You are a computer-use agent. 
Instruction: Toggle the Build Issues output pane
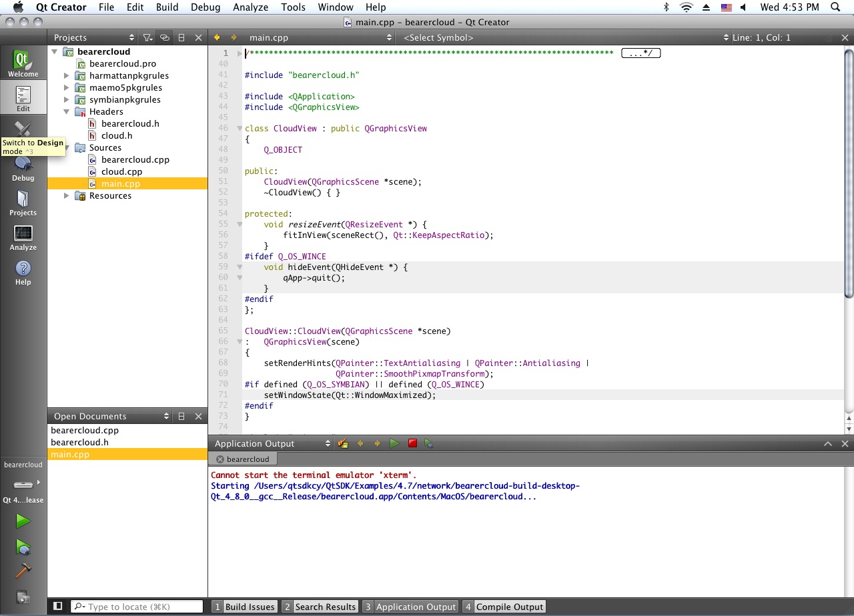click(x=244, y=607)
